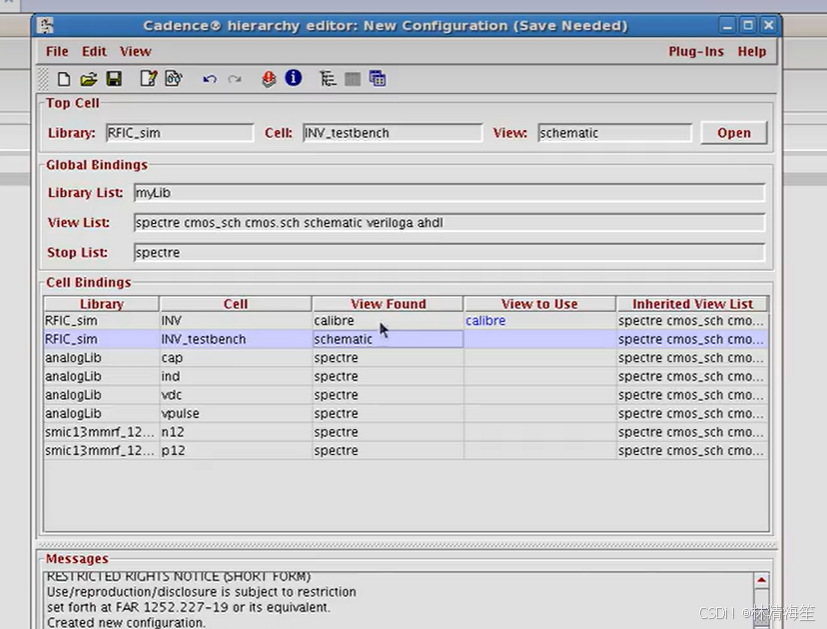Image resolution: width=827 pixels, height=629 pixels.
Task: Click the Library column header
Action: pyautogui.click(x=102, y=304)
